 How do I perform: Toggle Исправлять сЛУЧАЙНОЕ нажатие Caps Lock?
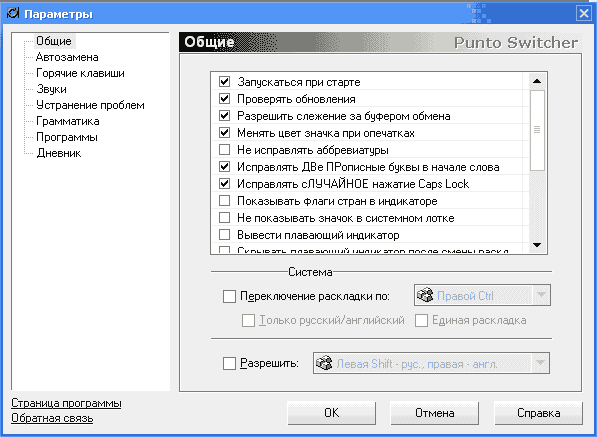225,183
